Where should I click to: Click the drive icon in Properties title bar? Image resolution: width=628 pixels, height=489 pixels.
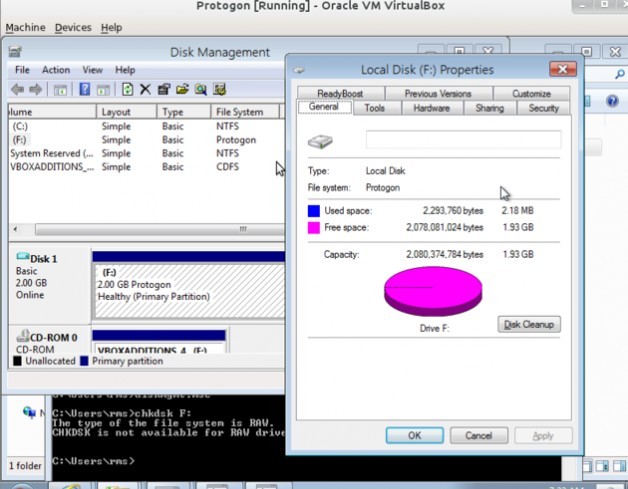(x=299, y=70)
